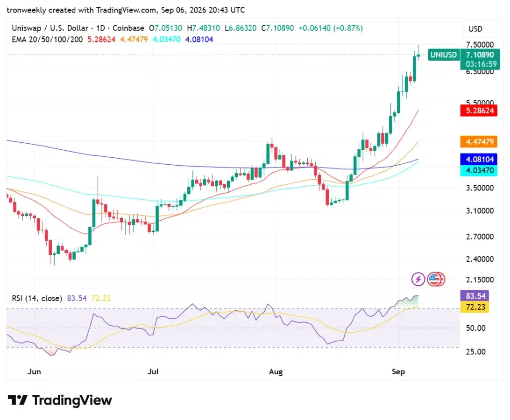The width and height of the screenshot is (510, 420).
Task: Open the USD currency selector
Action: [481, 29]
